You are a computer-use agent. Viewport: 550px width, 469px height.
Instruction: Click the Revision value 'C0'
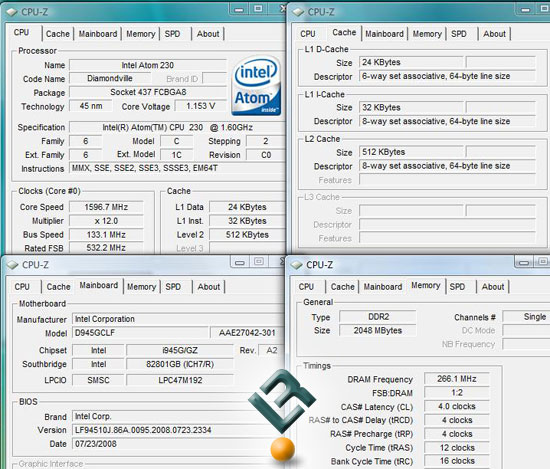coord(266,155)
